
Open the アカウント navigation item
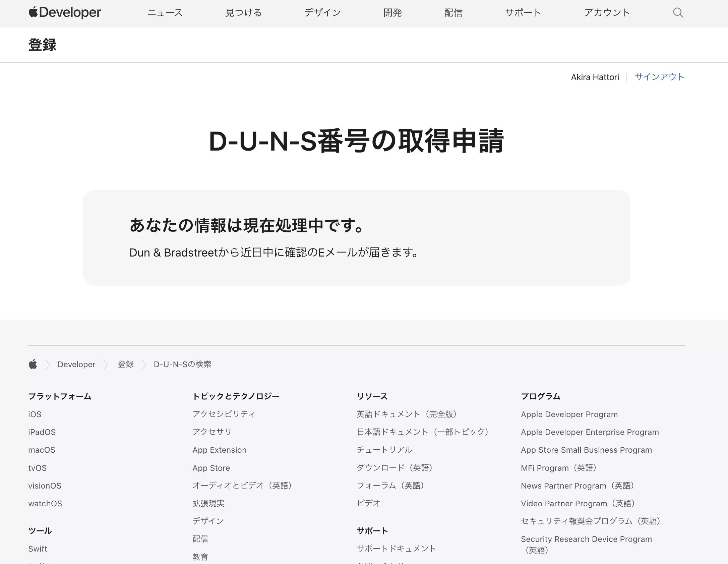coord(607,13)
